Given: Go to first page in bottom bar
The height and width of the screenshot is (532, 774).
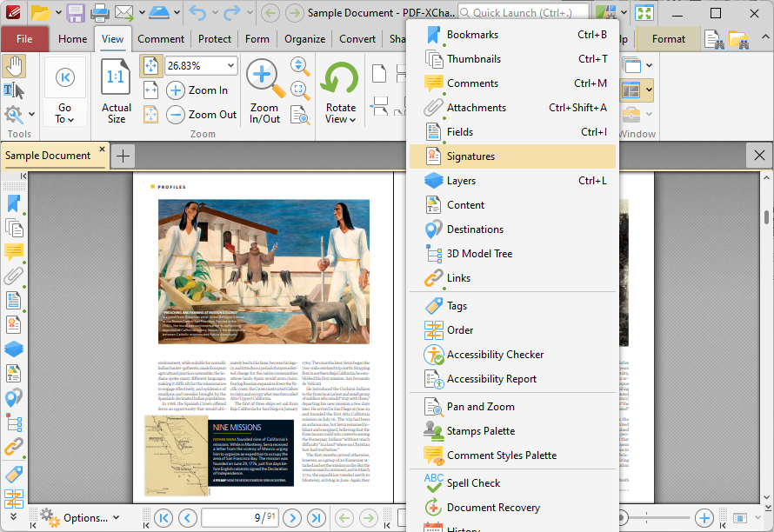Looking at the screenshot, I should click(x=163, y=518).
